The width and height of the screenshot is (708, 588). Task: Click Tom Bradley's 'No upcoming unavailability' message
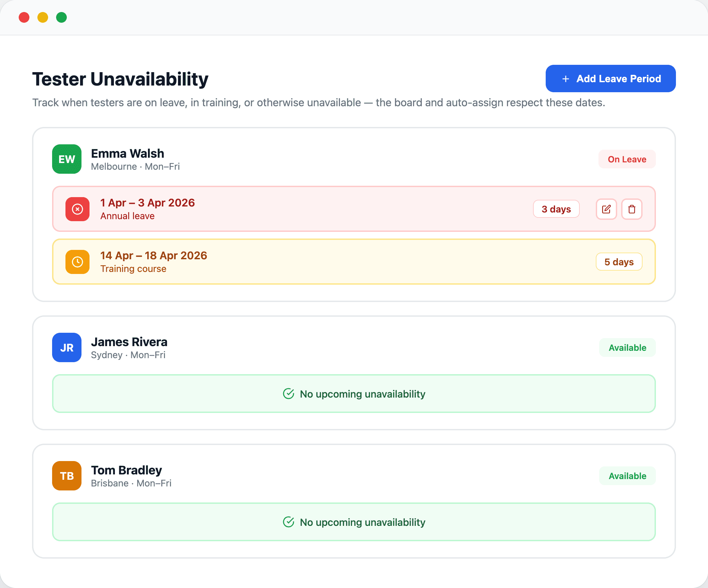click(x=362, y=522)
